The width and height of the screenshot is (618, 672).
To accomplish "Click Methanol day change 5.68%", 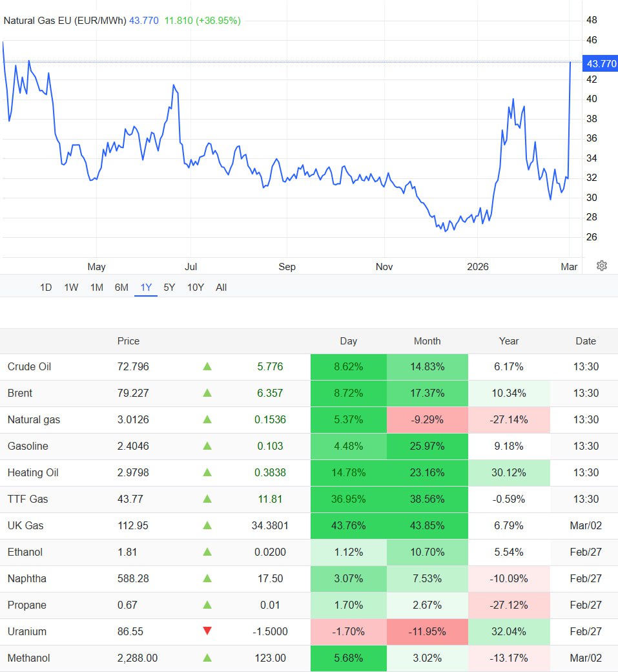I will coord(349,658).
